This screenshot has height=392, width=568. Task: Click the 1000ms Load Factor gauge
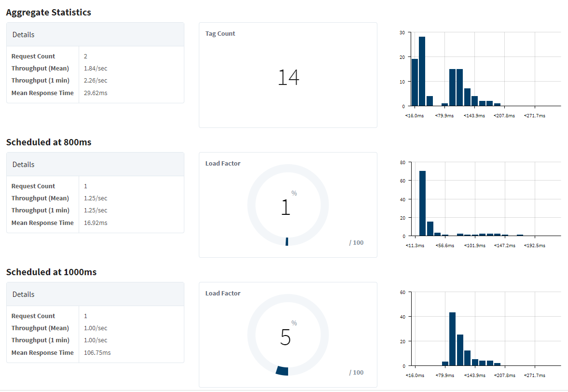pos(288,335)
